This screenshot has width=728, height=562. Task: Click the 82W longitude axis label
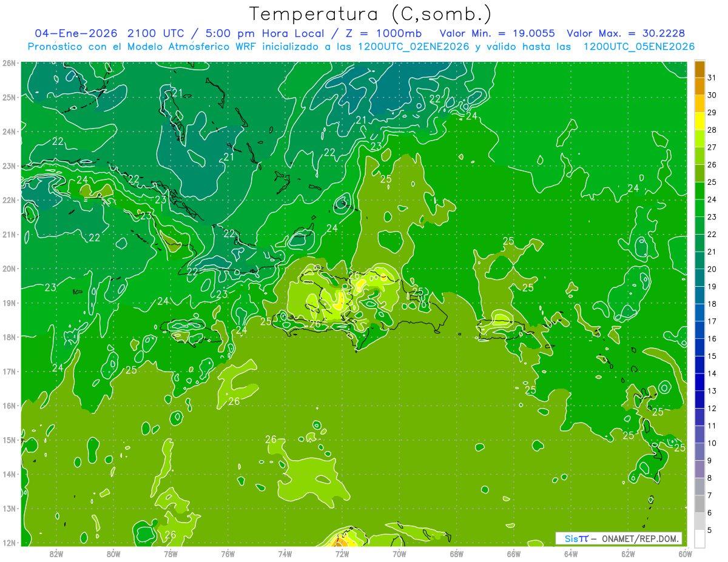click(56, 554)
